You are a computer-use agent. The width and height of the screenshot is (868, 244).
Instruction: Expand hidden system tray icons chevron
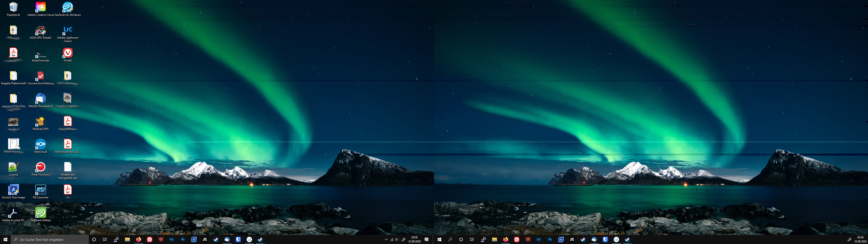pos(386,240)
